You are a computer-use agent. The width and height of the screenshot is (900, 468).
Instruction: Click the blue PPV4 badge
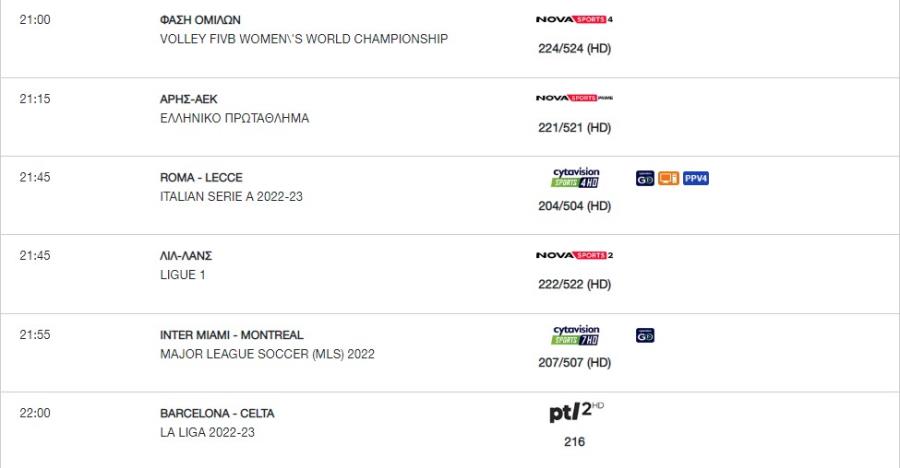click(696, 178)
